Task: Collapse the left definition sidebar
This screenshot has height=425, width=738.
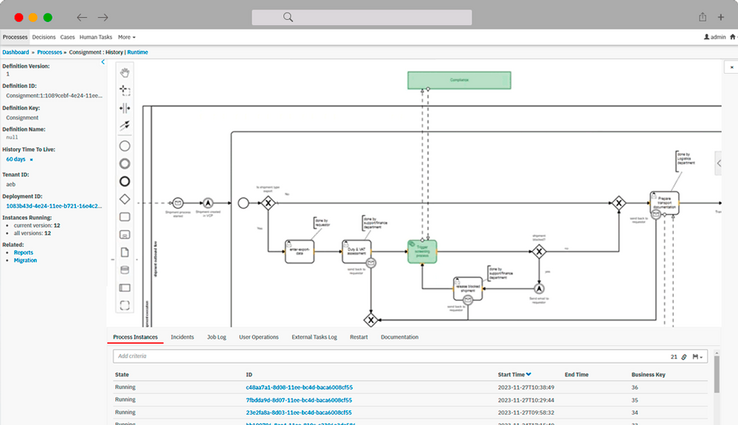Action: point(103,62)
